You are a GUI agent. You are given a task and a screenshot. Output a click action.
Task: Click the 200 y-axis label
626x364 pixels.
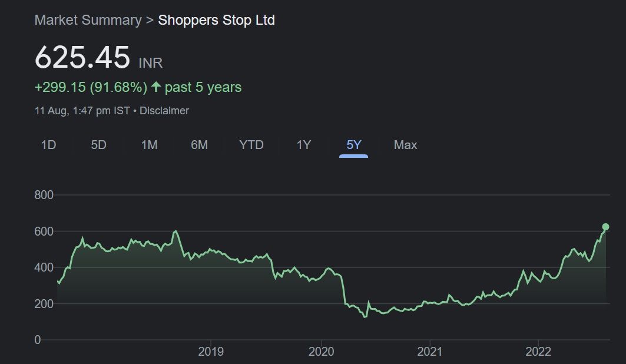click(x=44, y=304)
